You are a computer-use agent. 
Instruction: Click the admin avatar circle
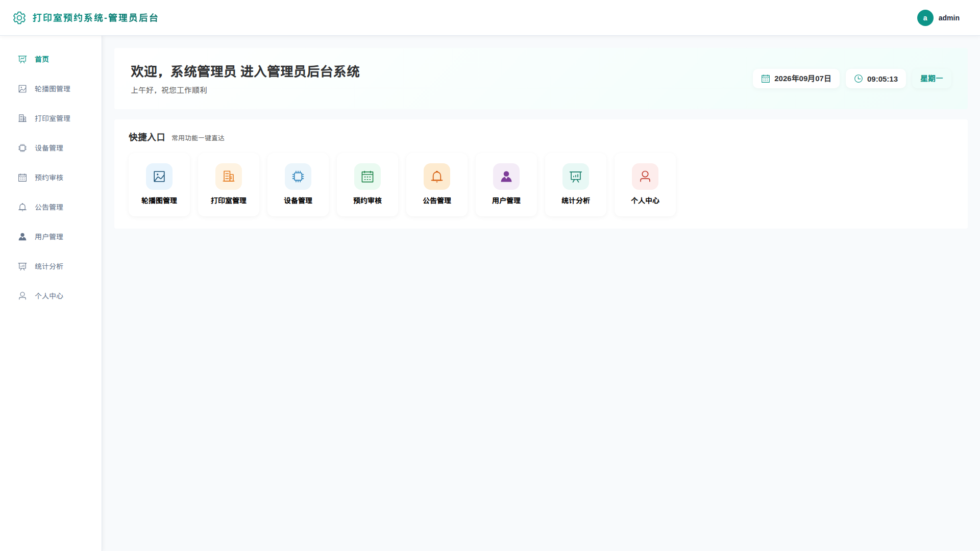click(x=925, y=18)
